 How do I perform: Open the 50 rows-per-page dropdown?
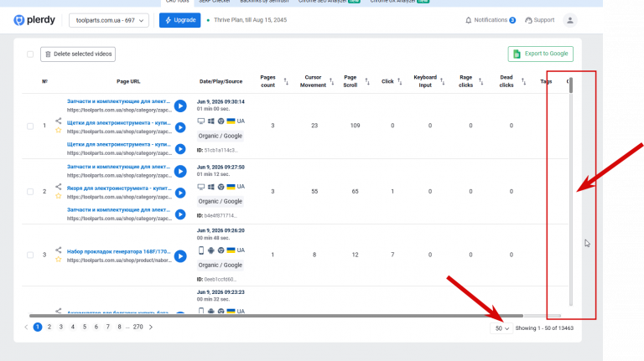(501, 328)
